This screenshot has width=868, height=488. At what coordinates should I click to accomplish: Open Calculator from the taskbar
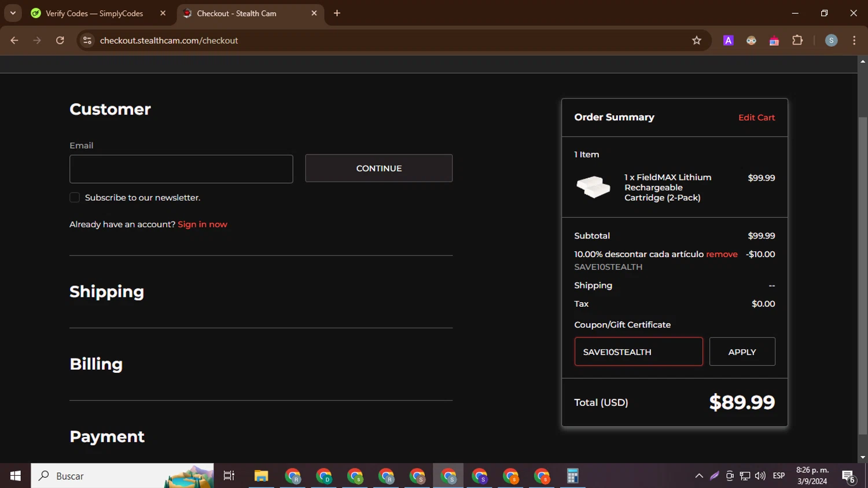tap(572, 476)
